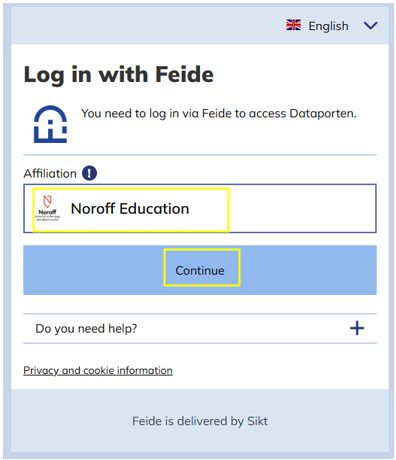Open Privacy and cookie information link
The image size is (396, 460).
98,370
